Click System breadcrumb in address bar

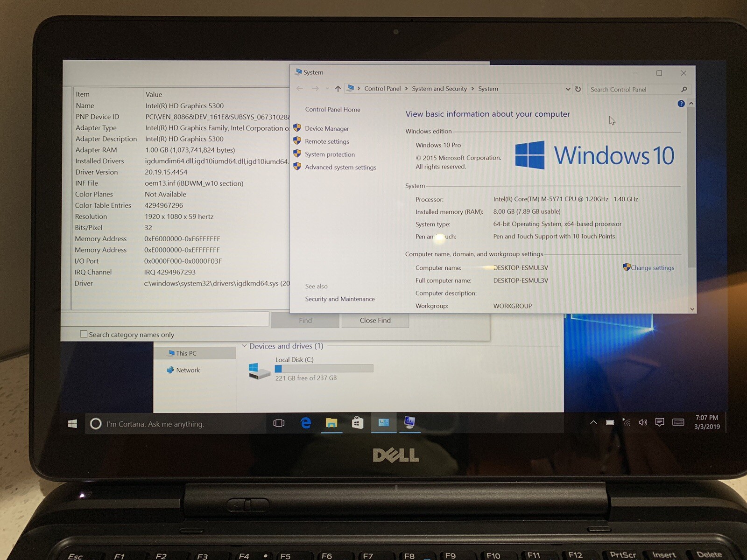coord(488,89)
